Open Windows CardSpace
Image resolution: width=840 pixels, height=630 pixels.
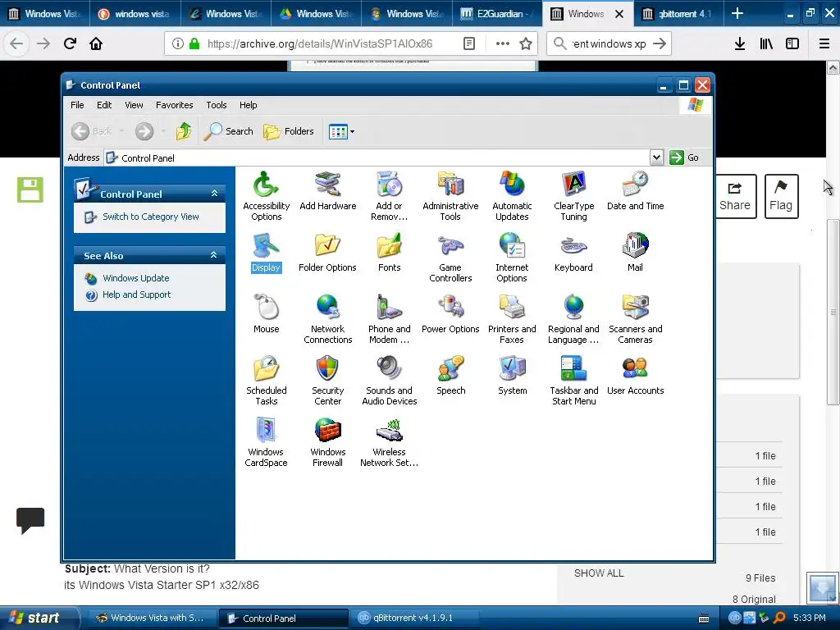(266, 442)
